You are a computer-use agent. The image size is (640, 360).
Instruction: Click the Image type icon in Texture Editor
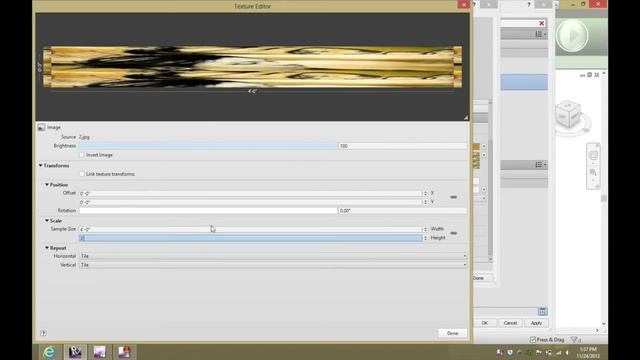pyautogui.click(x=41, y=128)
